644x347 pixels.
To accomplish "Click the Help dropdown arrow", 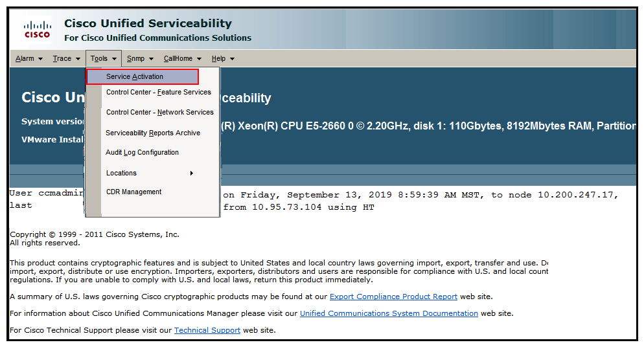I will 232,59.
